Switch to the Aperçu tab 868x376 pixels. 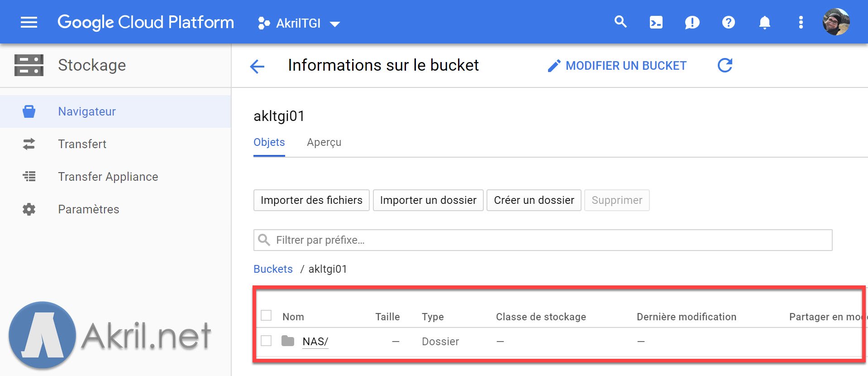tap(324, 142)
